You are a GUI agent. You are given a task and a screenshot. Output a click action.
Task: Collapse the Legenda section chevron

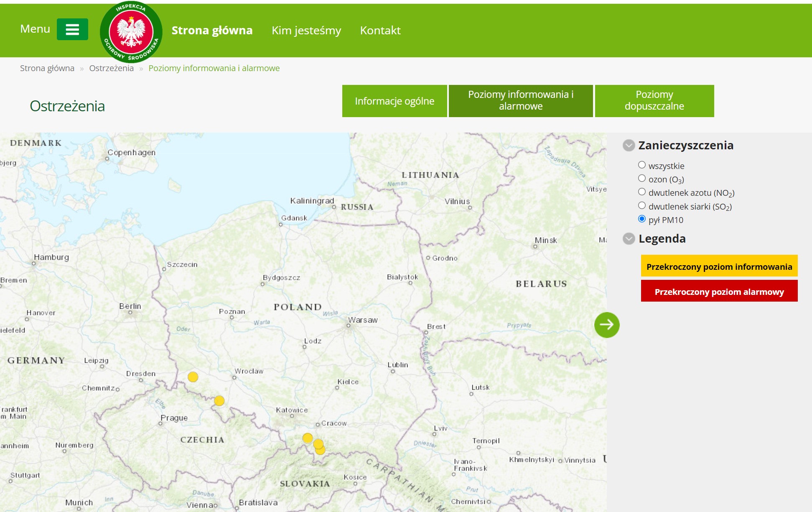click(629, 239)
